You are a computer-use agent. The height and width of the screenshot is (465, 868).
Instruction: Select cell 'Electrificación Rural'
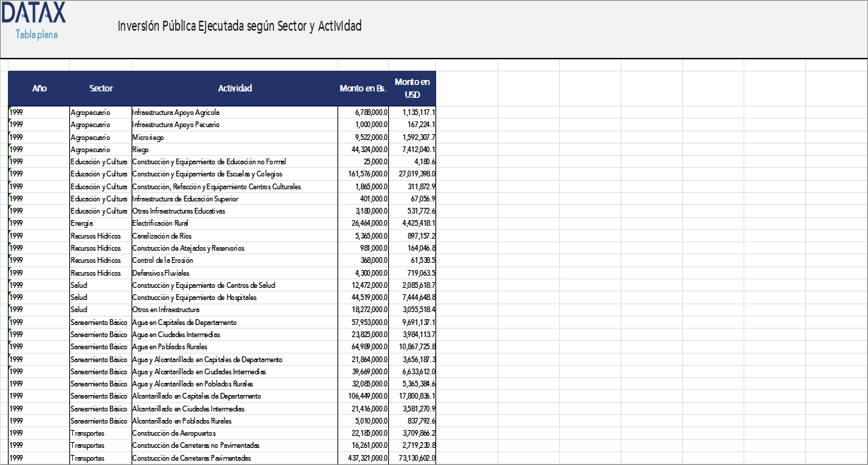point(235,223)
